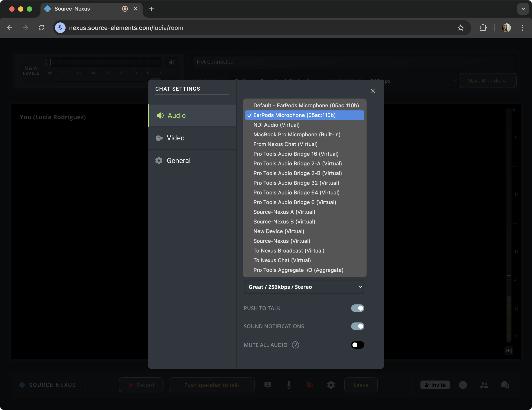Click the microphone icon in the bottom toolbar
This screenshot has height=410, width=532.
tap(289, 385)
